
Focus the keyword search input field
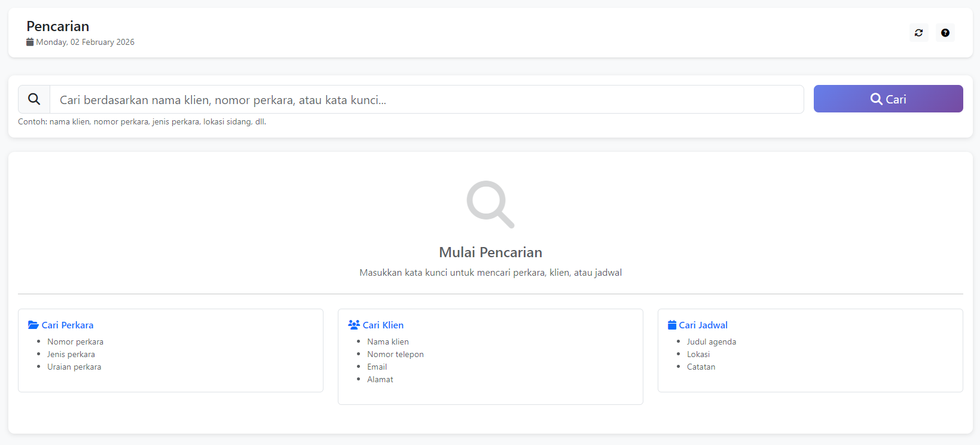pyautogui.click(x=427, y=99)
